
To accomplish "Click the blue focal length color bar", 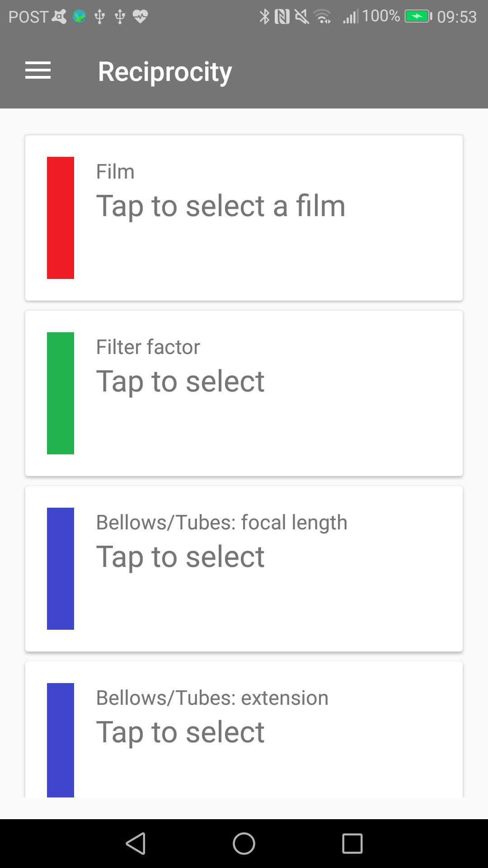I will click(61, 569).
